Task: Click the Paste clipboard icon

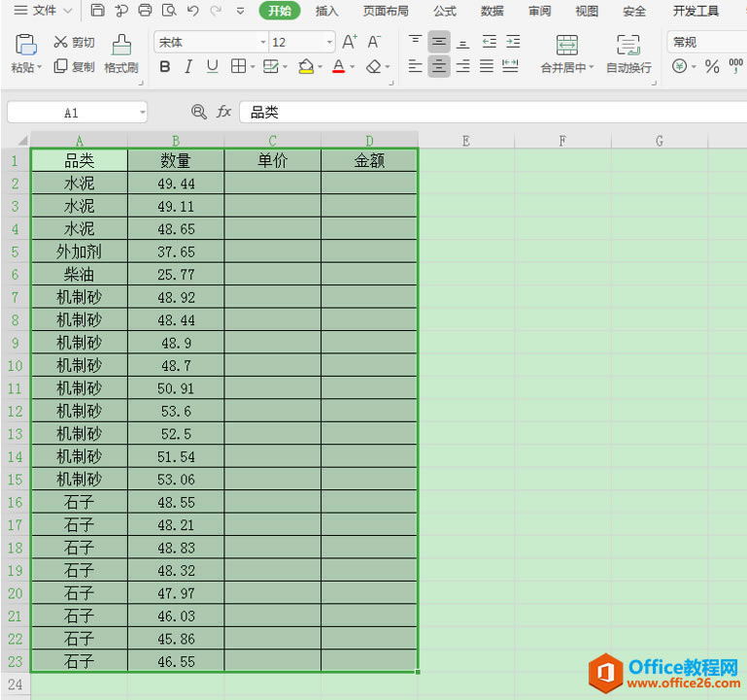Action: click(25, 45)
